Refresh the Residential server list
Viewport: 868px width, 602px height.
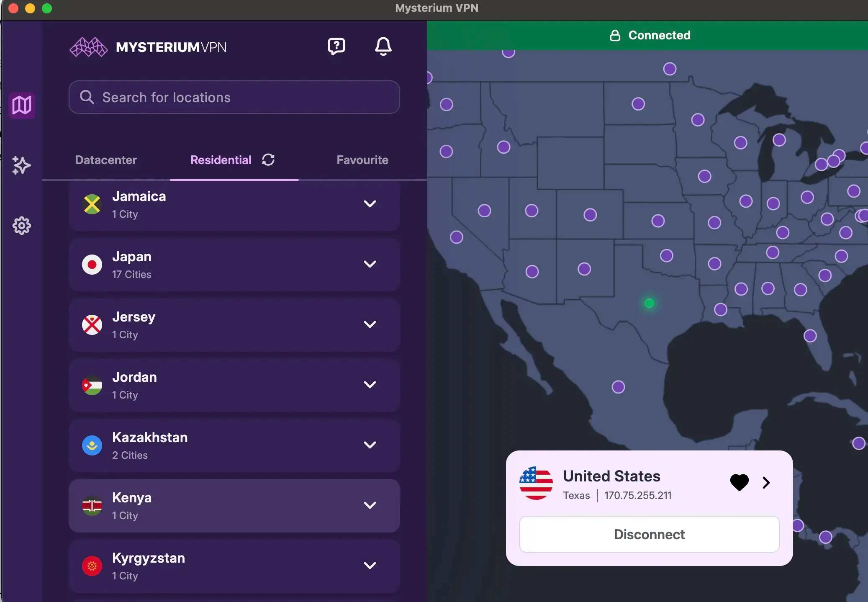pyautogui.click(x=268, y=160)
